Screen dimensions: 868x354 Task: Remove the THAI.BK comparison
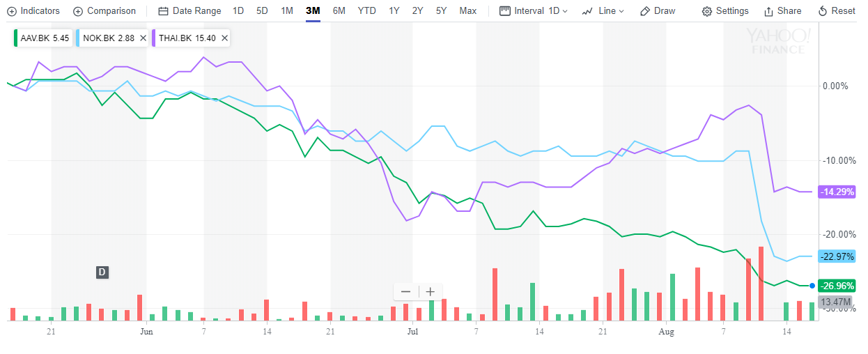[x=225, y=38]
